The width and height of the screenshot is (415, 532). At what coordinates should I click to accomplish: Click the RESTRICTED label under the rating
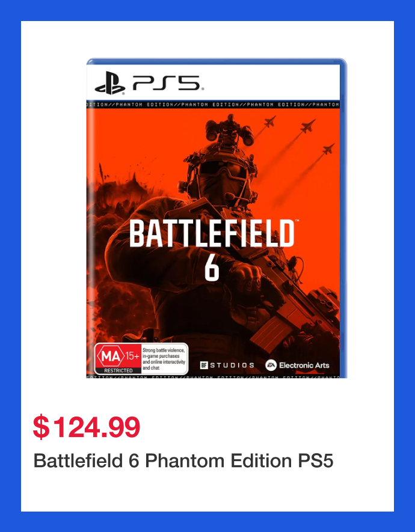point(118,371)
